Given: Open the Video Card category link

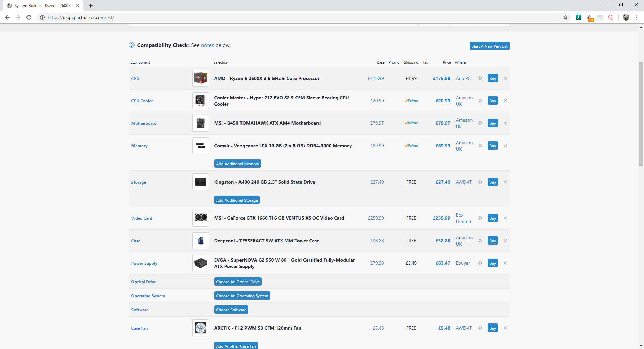Looking at the screenshot, I should [142, 218].
